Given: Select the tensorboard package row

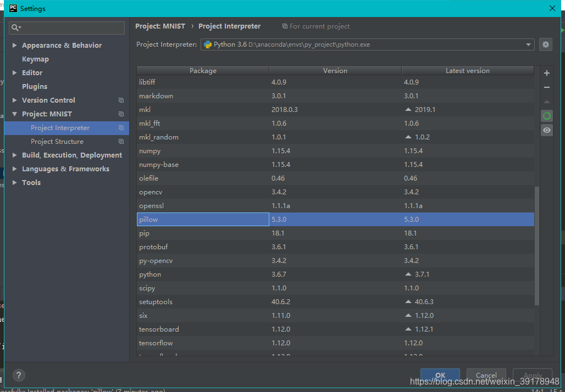Looking at the screenshot, I should pos(335,329).
